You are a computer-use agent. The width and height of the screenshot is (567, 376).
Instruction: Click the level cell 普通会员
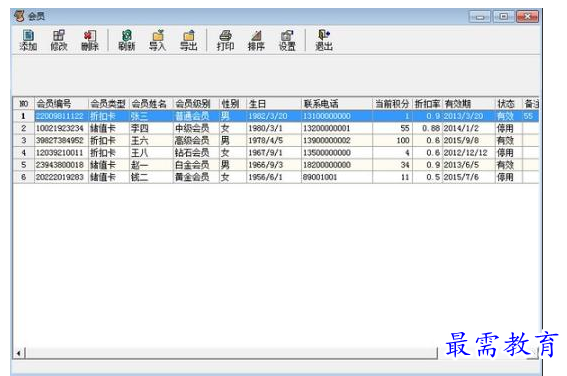click(196, 116)
